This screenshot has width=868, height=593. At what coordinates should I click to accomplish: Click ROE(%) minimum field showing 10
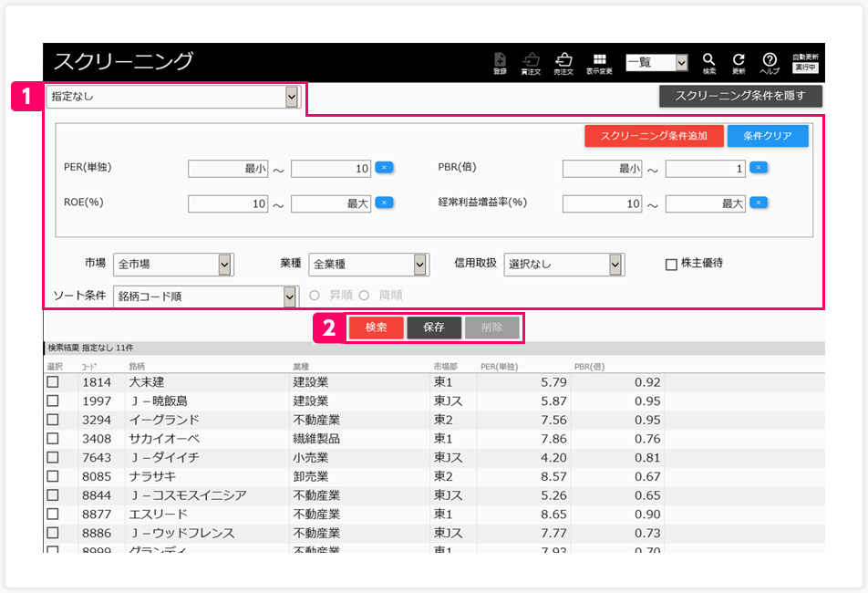[x=228, y=203]
